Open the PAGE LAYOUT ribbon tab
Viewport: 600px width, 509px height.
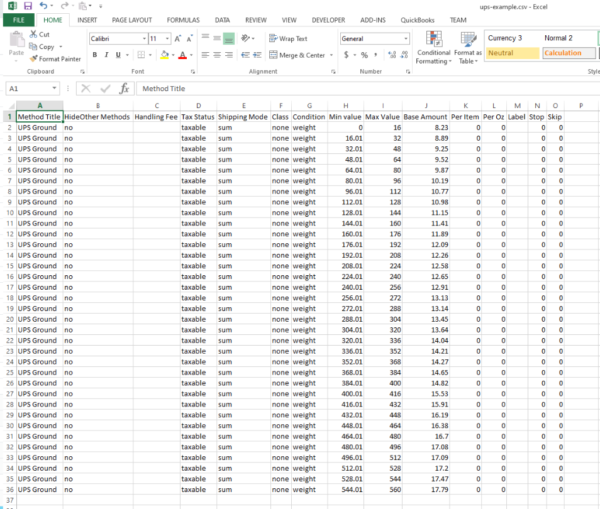click(x=133, y=19)
